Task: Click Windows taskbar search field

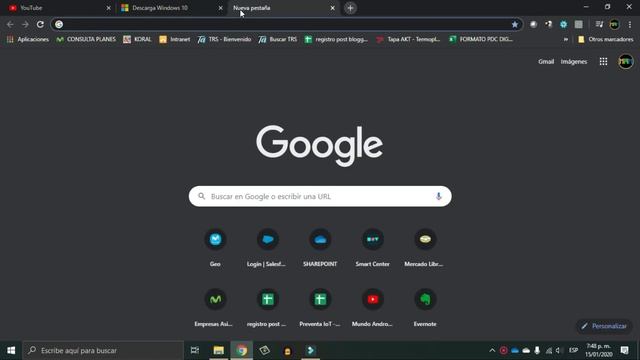Action: [103, 350]
